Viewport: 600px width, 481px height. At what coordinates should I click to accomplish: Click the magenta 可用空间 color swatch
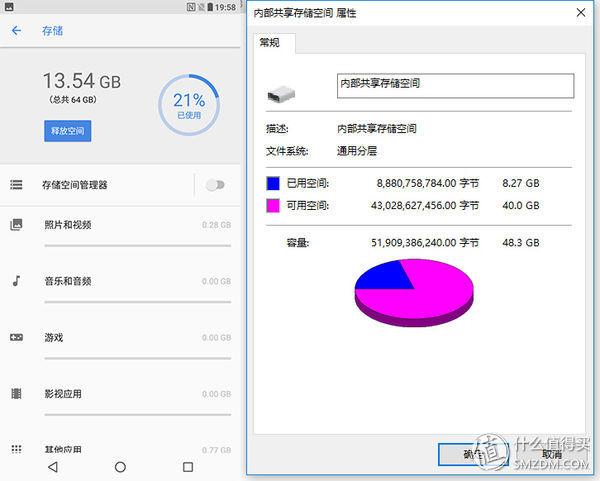(273, 205)
